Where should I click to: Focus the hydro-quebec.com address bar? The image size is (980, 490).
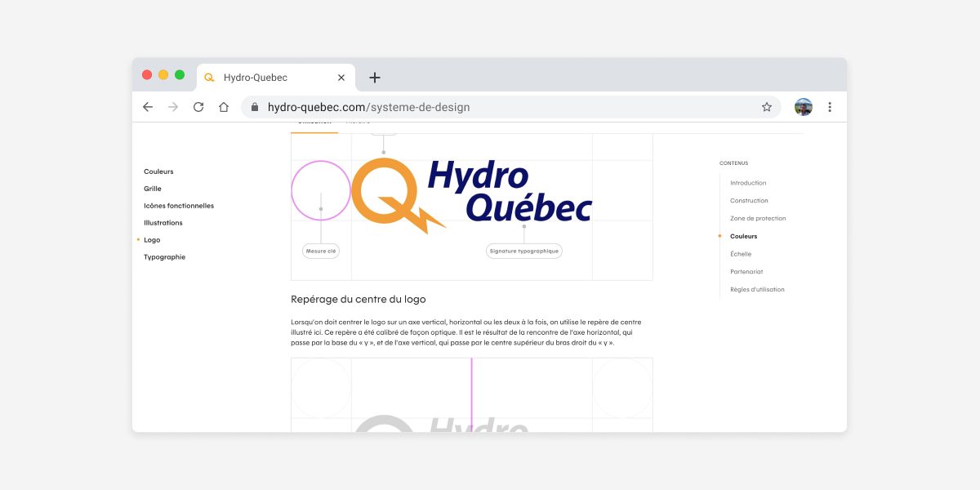(511, 107)
